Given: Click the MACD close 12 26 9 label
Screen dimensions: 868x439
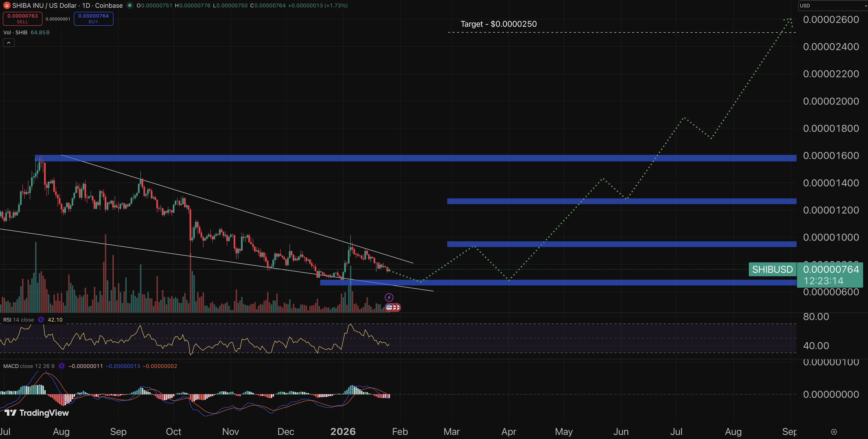Looking at the screenshot, I should [x=28, y=366].
